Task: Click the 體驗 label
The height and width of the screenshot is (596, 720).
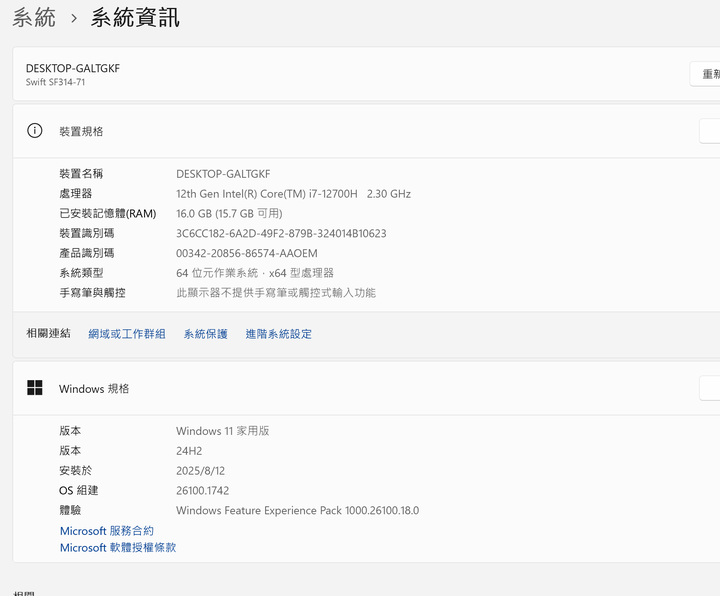Action: click(x=70, y=510)
